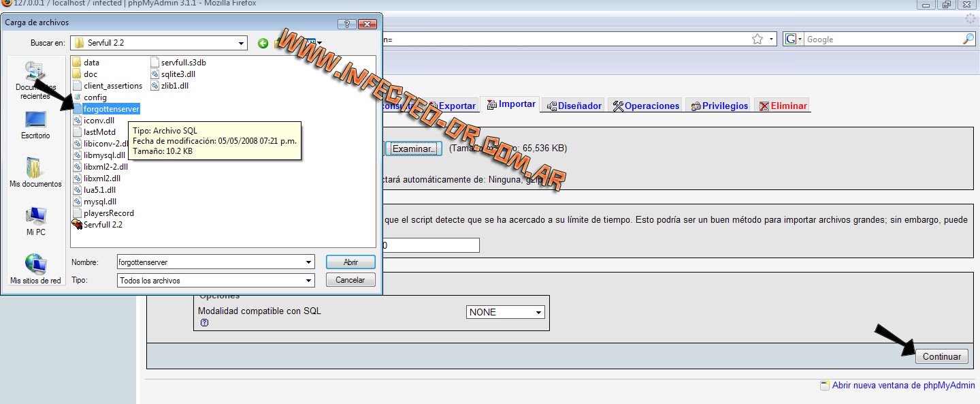Select the client_assertions file
This screenshot has height=404, width=980.
(x=108, y=86)
